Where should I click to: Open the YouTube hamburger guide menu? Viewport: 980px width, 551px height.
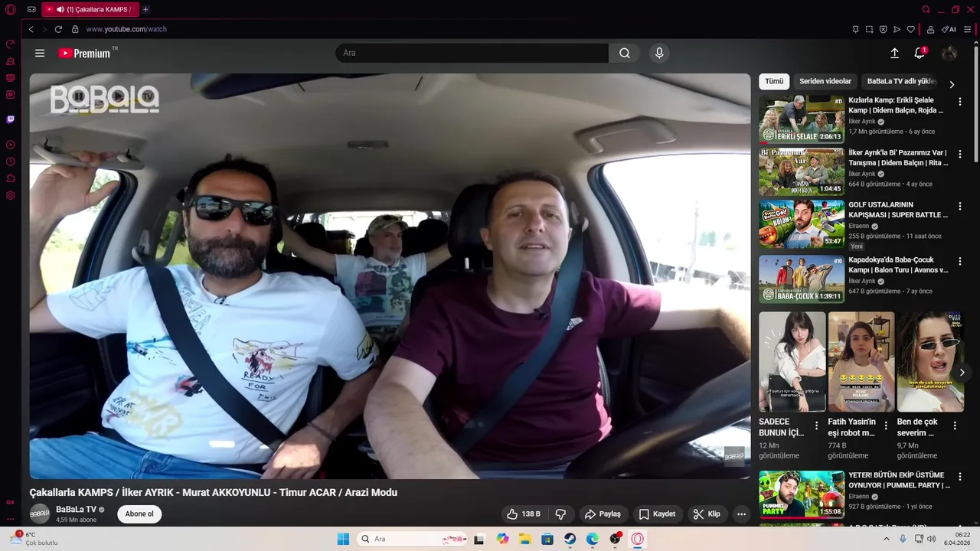[x=40, y=53]
